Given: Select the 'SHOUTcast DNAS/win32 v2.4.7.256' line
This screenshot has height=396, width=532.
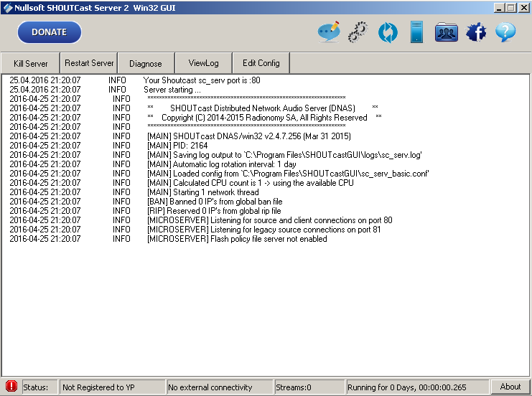Looking at the screenshot, I should 180,136.
